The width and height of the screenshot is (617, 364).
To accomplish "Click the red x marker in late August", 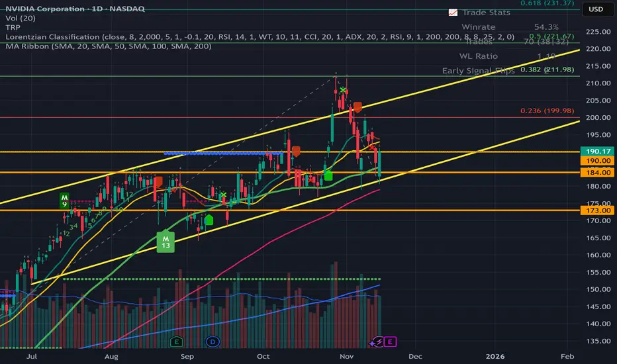I will (x=173, y=190).
